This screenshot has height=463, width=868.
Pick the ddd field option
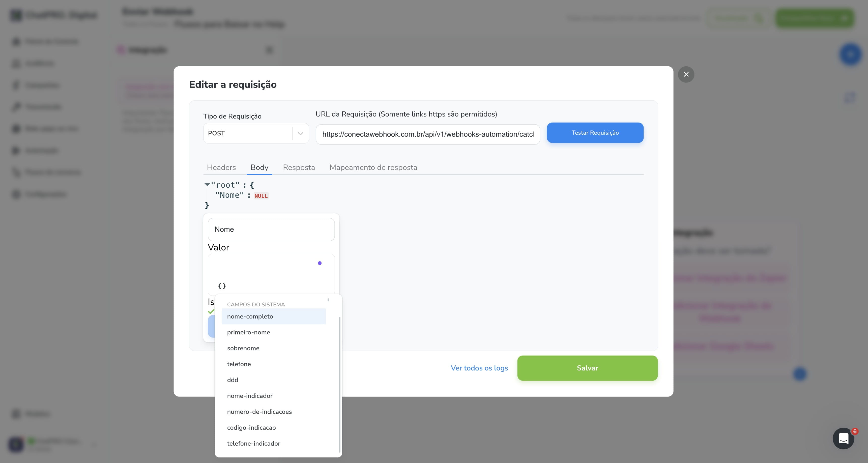(274, 380)
